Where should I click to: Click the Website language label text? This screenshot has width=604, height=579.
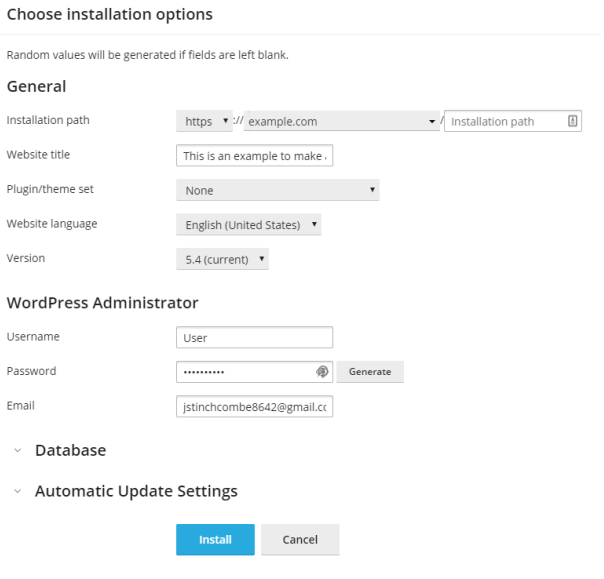tap(52, 224)
